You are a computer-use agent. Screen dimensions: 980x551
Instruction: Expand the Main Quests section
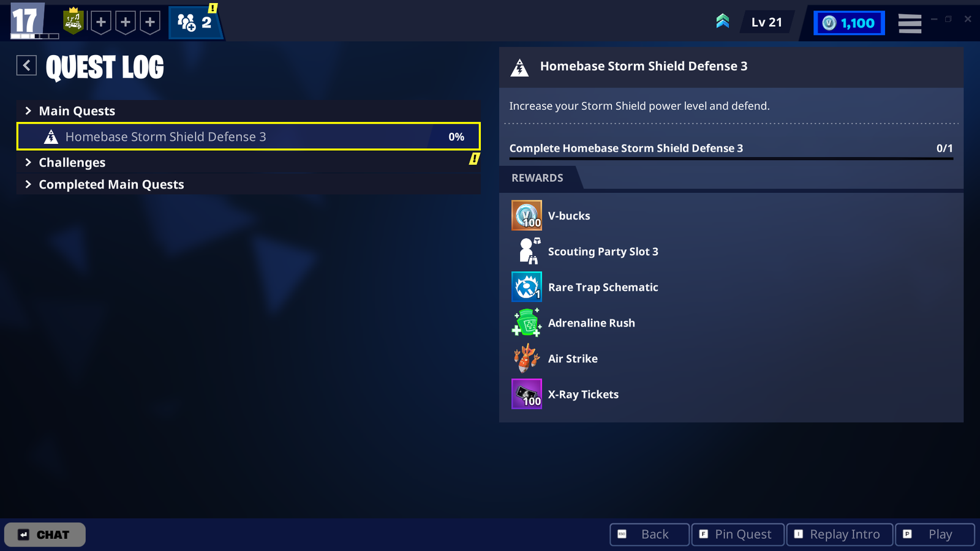click(77, 111)
